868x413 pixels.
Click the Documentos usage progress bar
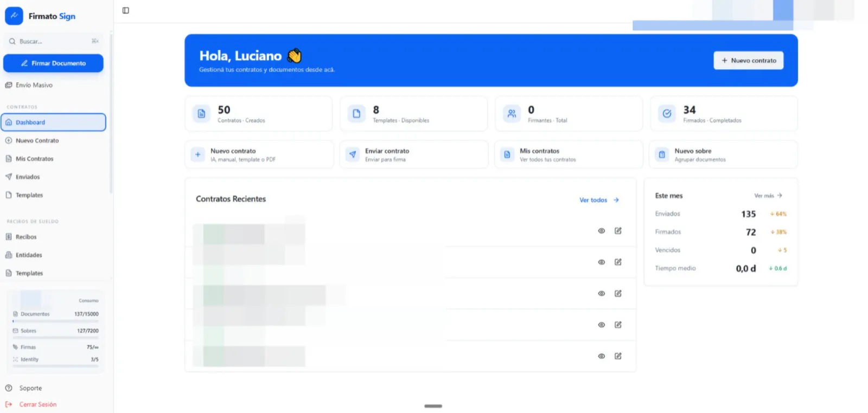56,321
